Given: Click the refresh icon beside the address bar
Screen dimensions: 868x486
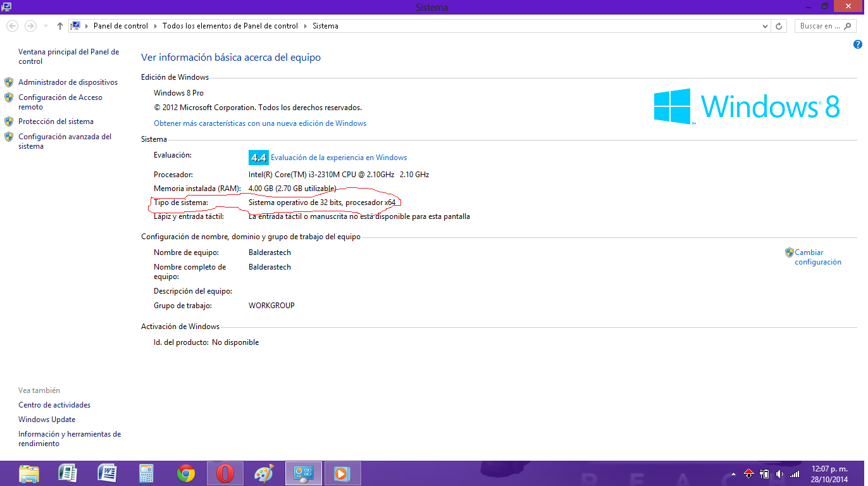Looking at the screenshot, I should pos(780,26).
